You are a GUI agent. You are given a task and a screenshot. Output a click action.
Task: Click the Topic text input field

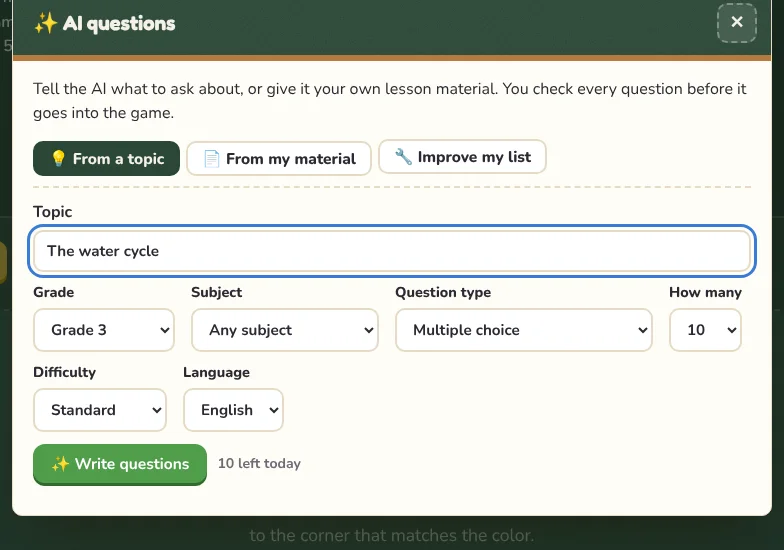point(392,251)
